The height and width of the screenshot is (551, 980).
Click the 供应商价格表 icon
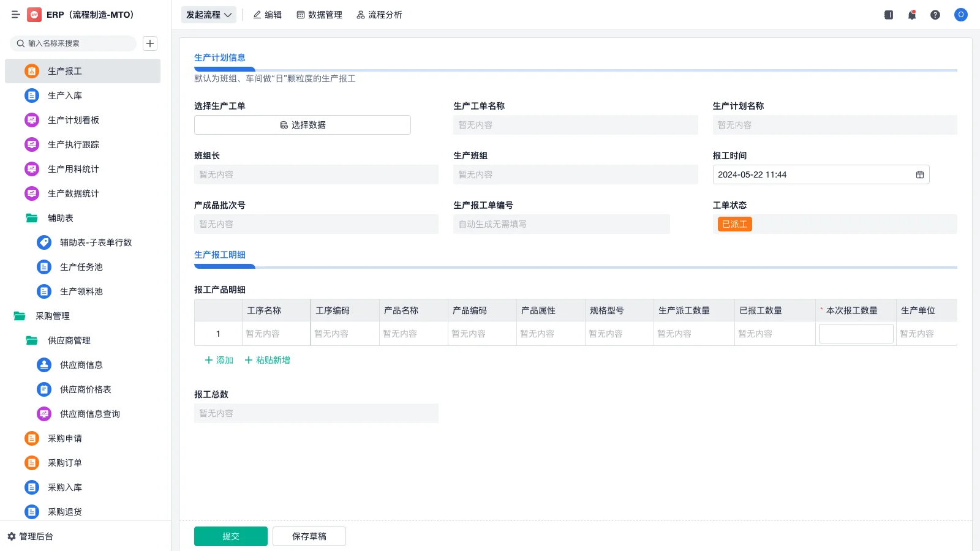point(44,389)
